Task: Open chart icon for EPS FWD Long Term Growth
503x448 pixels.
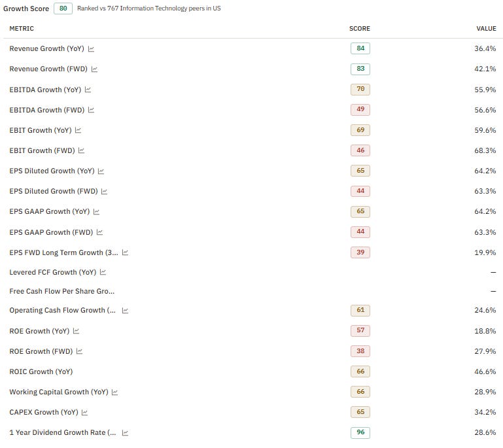Action: pos(125,252)
